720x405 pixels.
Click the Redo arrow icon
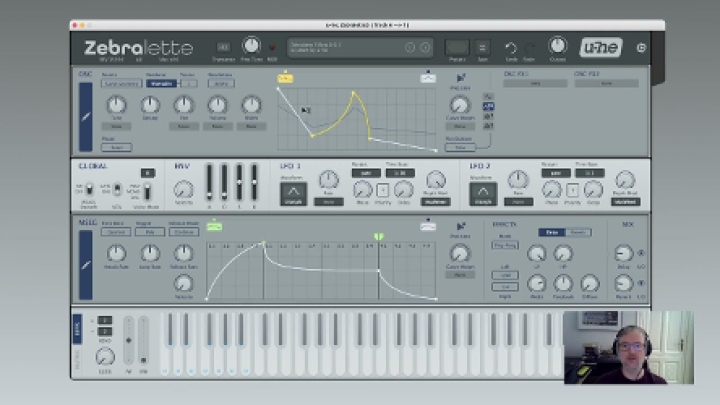click(529, 48)
